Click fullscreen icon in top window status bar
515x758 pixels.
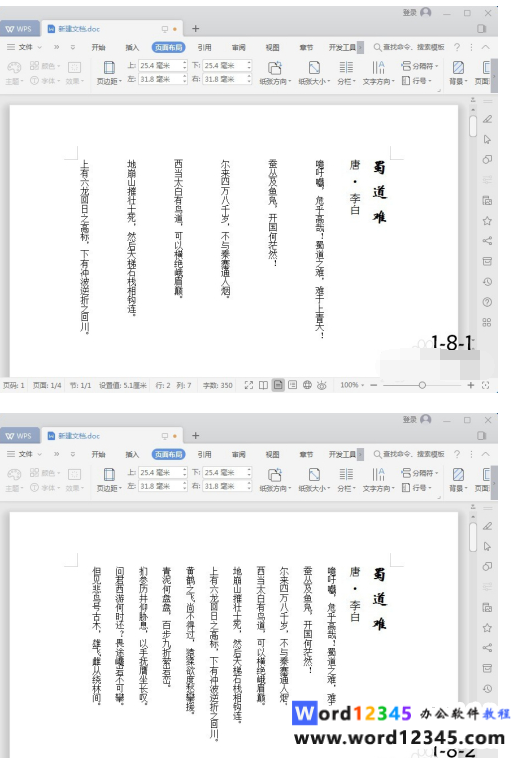(x=249, y=385)
